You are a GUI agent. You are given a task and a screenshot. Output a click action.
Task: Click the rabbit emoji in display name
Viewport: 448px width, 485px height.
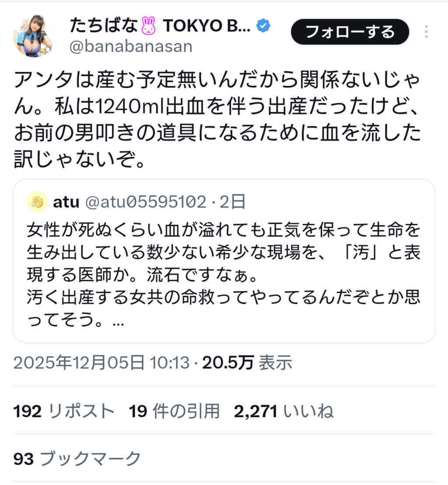tap(148, 26)
